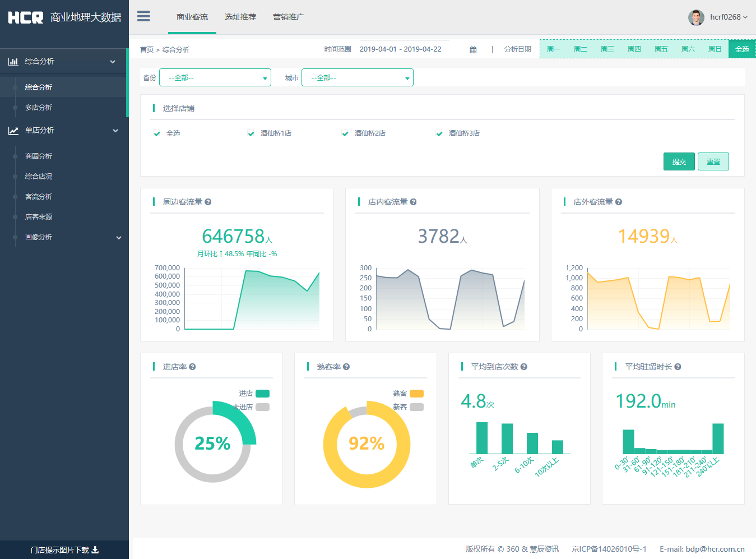Open the 城市 dropdown
Screen dimensions: 756x559
pos(358,77)
